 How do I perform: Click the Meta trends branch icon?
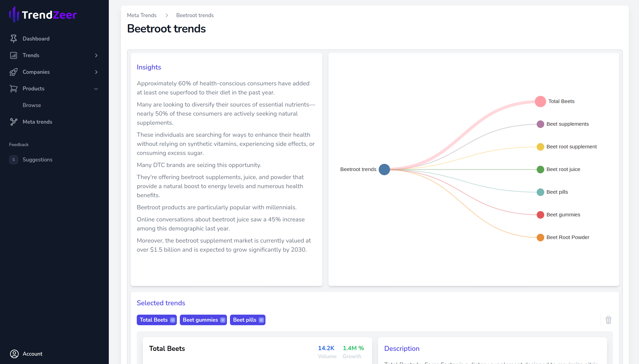pos(14,122)
